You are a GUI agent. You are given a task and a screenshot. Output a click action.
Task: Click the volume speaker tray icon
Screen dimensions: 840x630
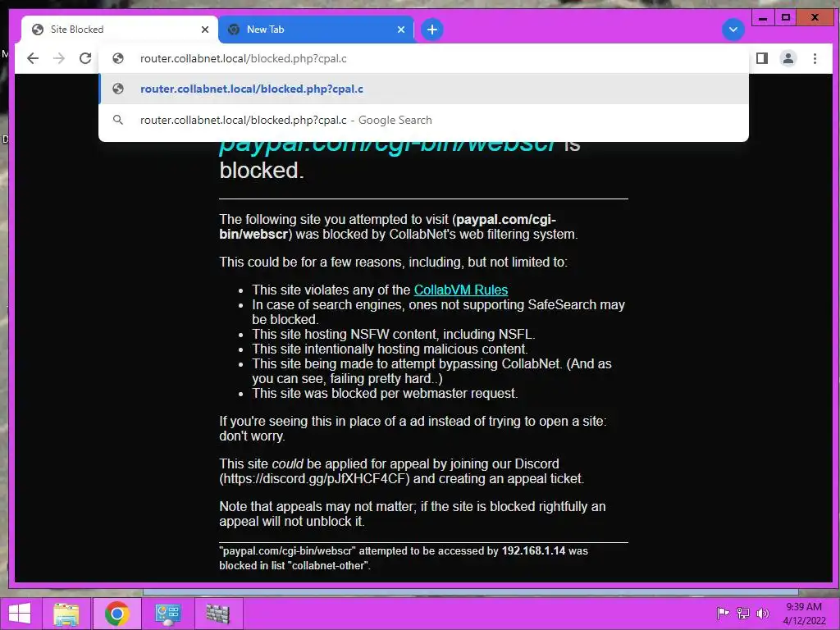click(x=762, y=613)
